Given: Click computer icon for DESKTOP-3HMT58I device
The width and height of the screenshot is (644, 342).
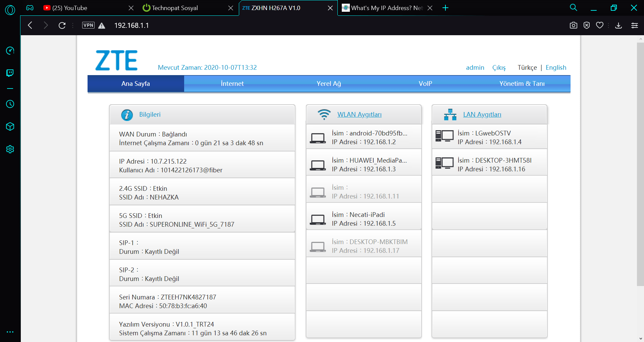Looking at the screenshot, I should pyautogui.click(x=444, y=163).
